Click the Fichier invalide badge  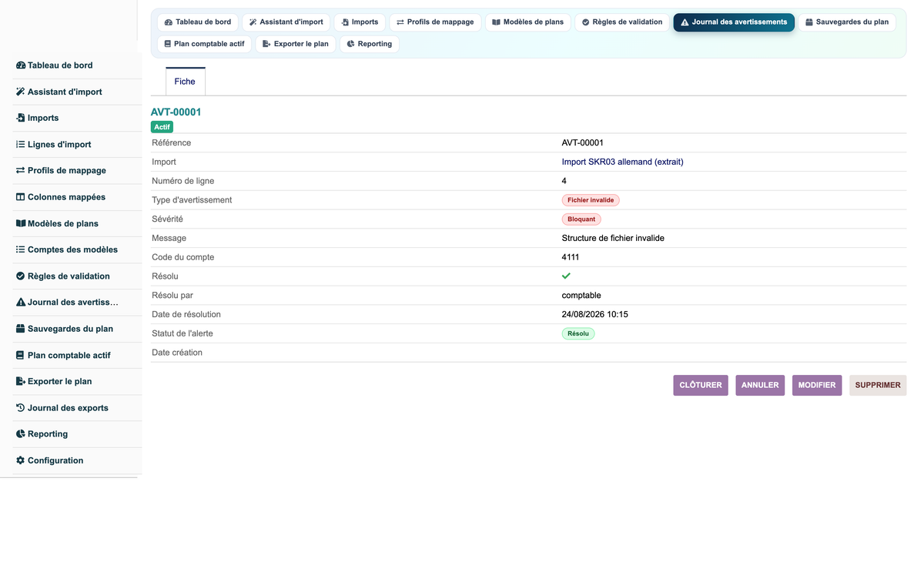(591, 200)
